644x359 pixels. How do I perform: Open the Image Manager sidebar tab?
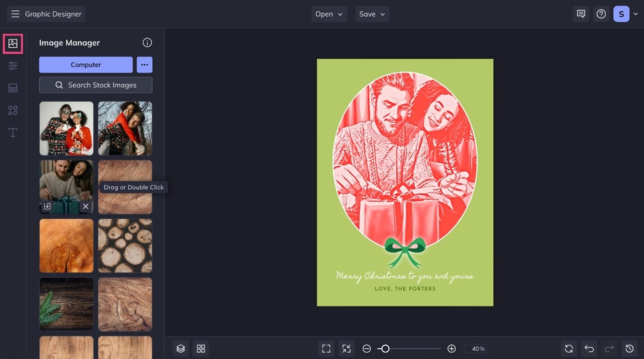(13, 44)
